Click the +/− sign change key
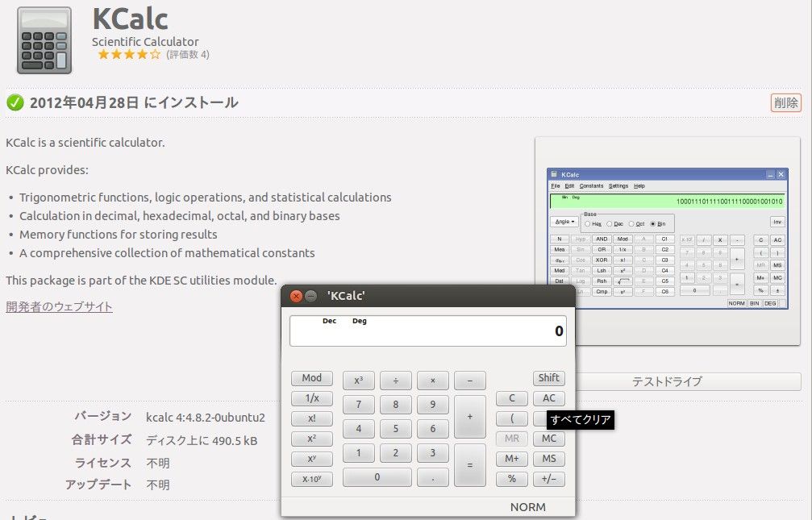 548,479
